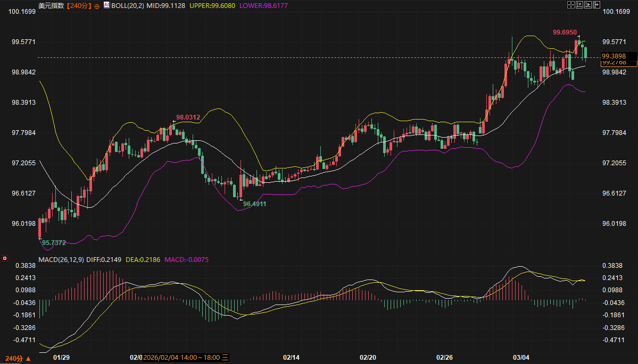Click the jump-to-start chart icon
The image size is (638, 364).
[579, 5]
